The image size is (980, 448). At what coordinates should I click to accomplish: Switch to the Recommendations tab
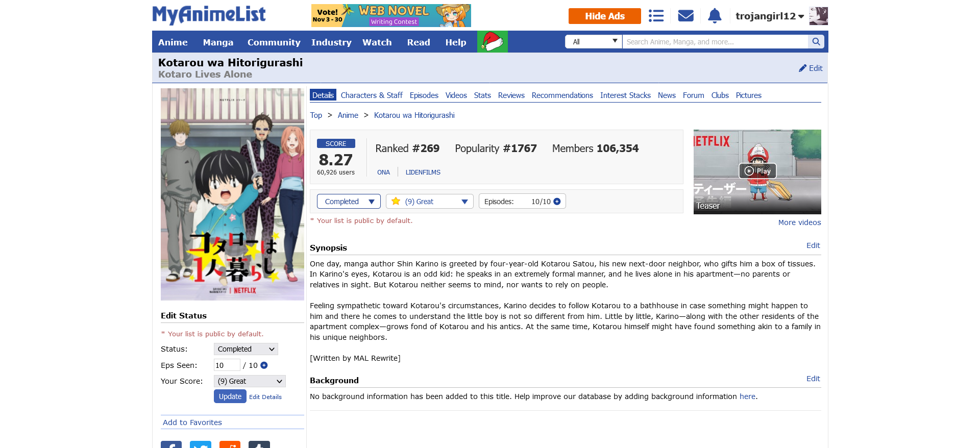point(562,95)
